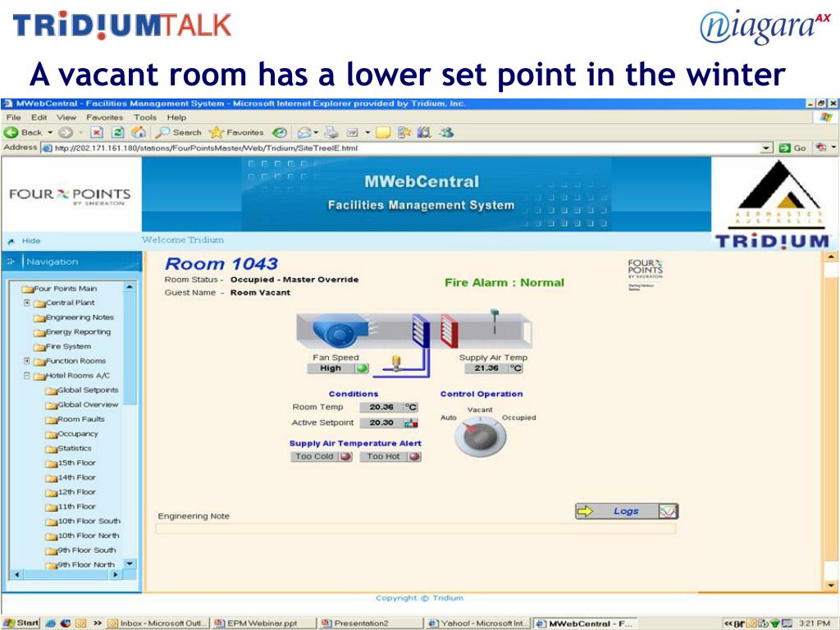This screenshot has width=840, height=630.
Task: Open the Tools menu
Action: click(x=145, y=117)
